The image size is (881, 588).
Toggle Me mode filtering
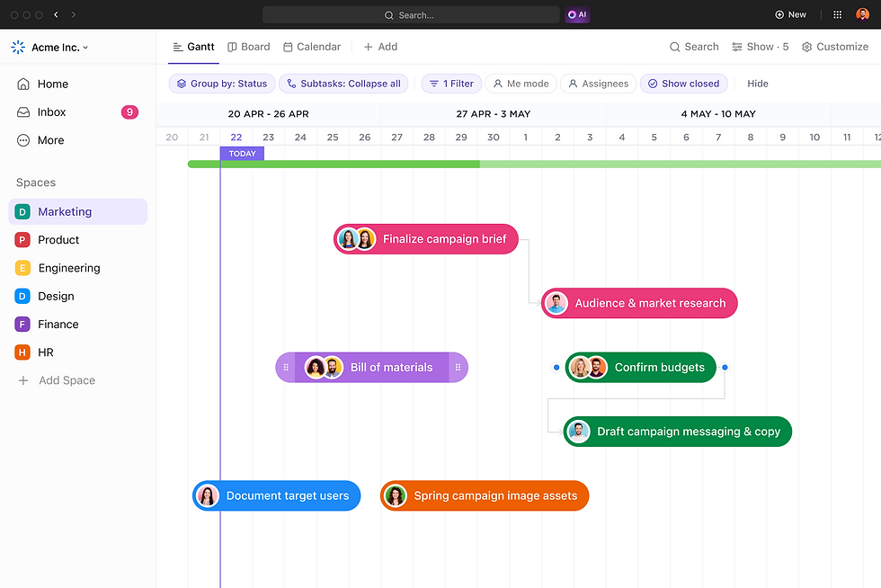click(521, 83)
